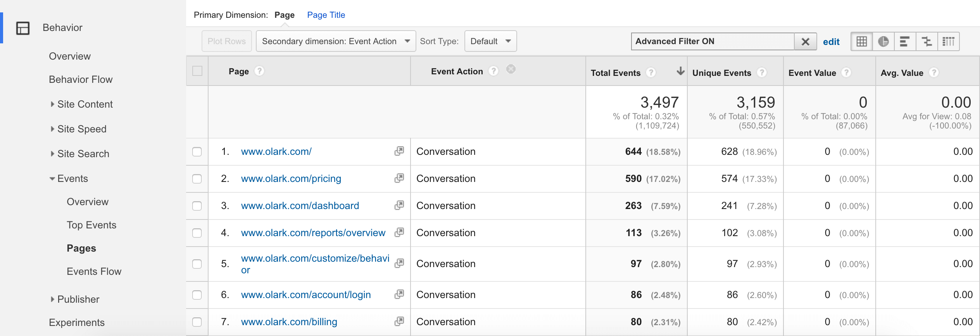This screenshot has width=980, height=336.
Task: Expand the Site Content section
Action: (85, 104)
